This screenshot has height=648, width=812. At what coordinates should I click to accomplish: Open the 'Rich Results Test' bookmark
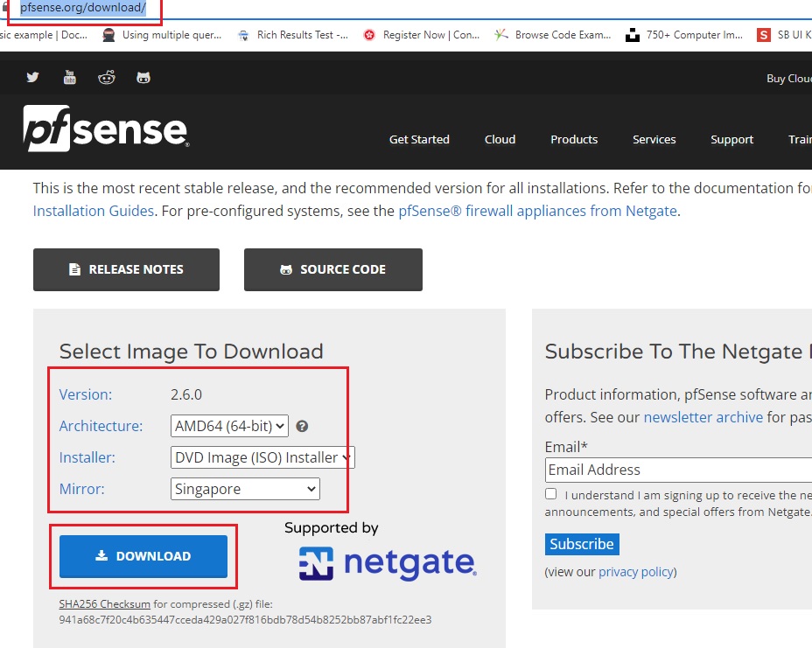click(x=292, y=35)
